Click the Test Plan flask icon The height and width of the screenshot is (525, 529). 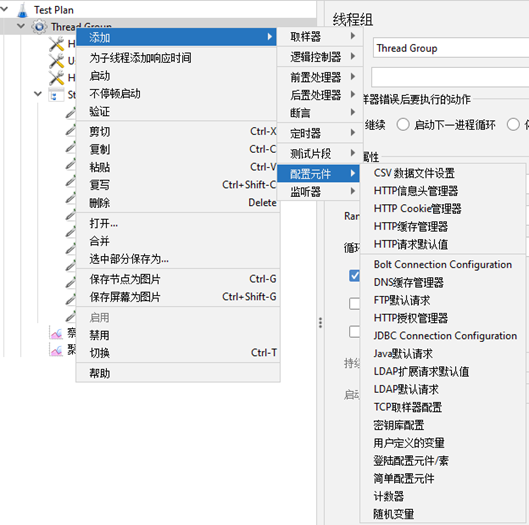tap(23, 10)
